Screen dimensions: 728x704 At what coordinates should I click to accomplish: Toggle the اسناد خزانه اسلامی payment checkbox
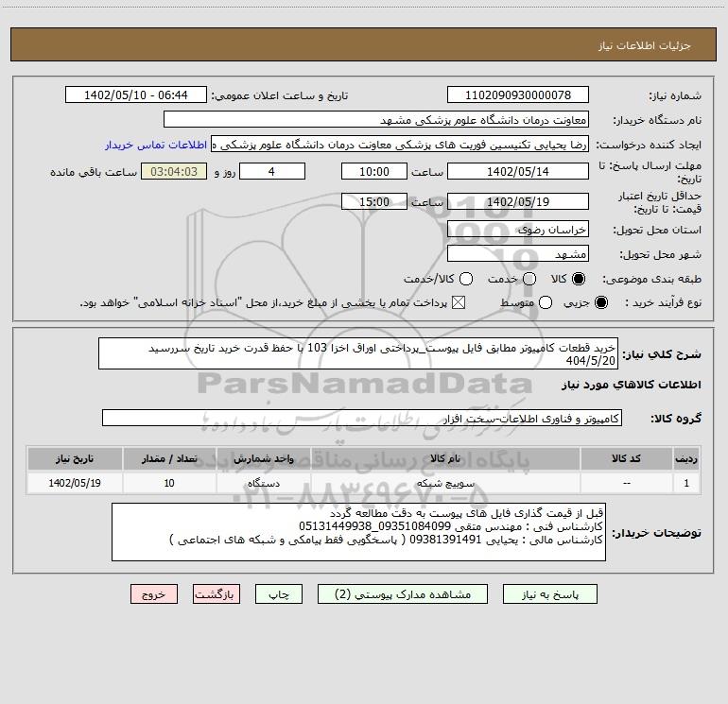(459, 302)
